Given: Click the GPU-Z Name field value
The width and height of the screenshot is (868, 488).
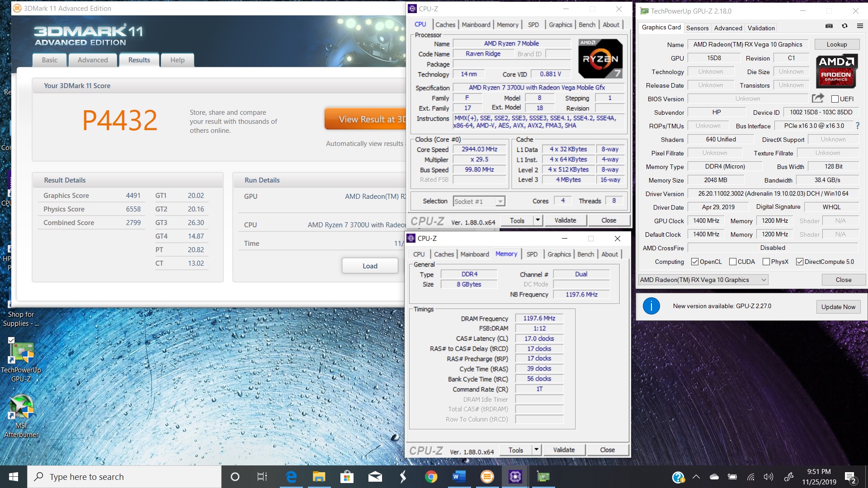Looking at the screenshot, I should pyautogui.click(x=748, y=44).
